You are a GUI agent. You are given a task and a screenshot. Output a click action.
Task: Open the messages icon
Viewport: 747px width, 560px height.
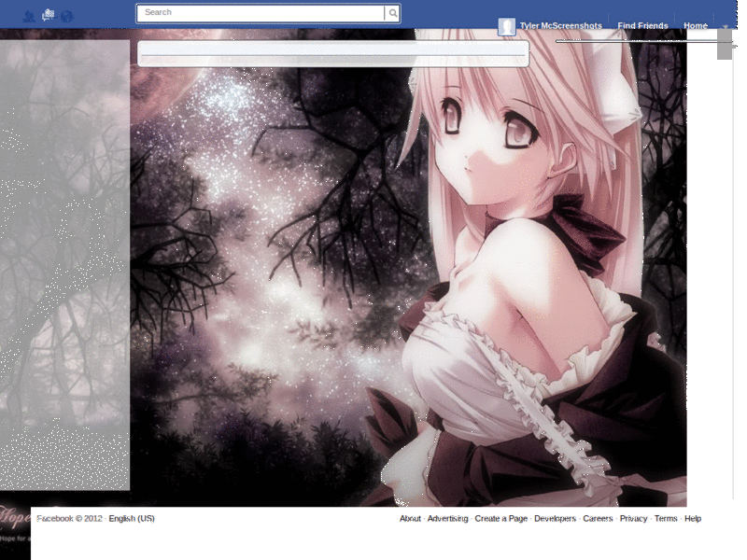pos(49,16)
